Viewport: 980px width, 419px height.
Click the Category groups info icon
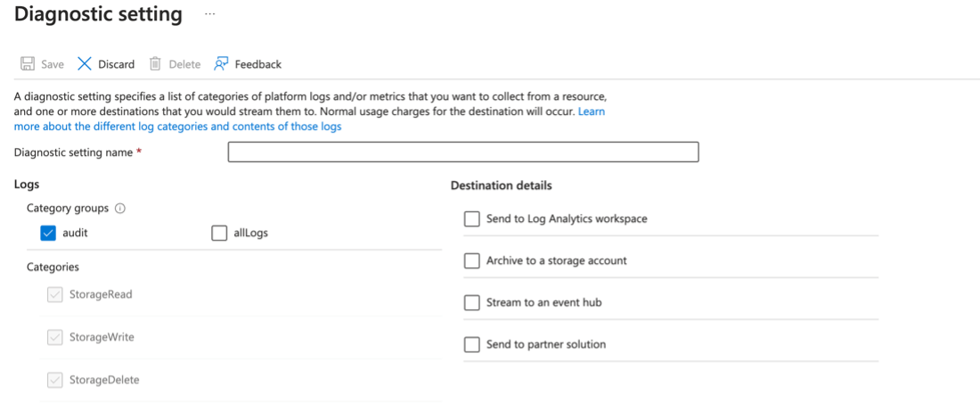pyautogui.click(x=120, y=209)
